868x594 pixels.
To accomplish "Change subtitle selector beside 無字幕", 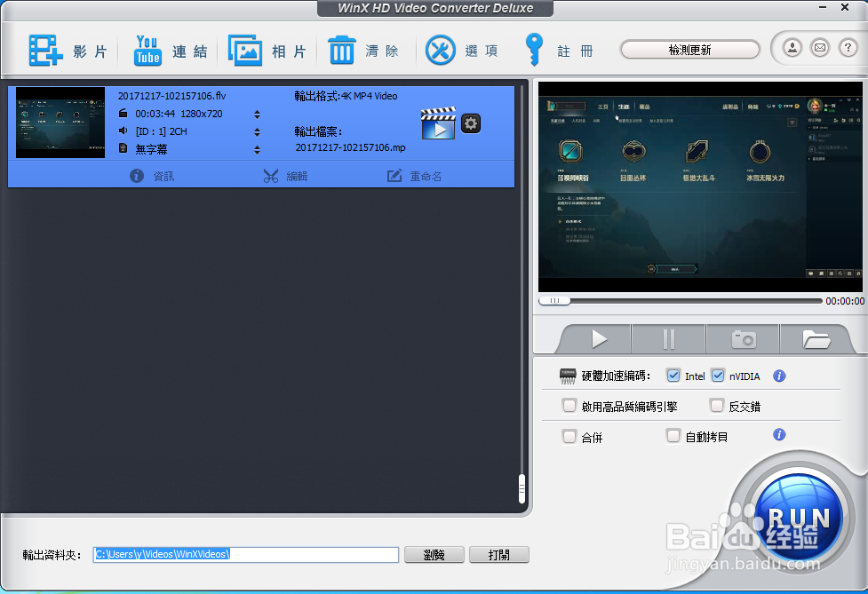I will [257, 150].
